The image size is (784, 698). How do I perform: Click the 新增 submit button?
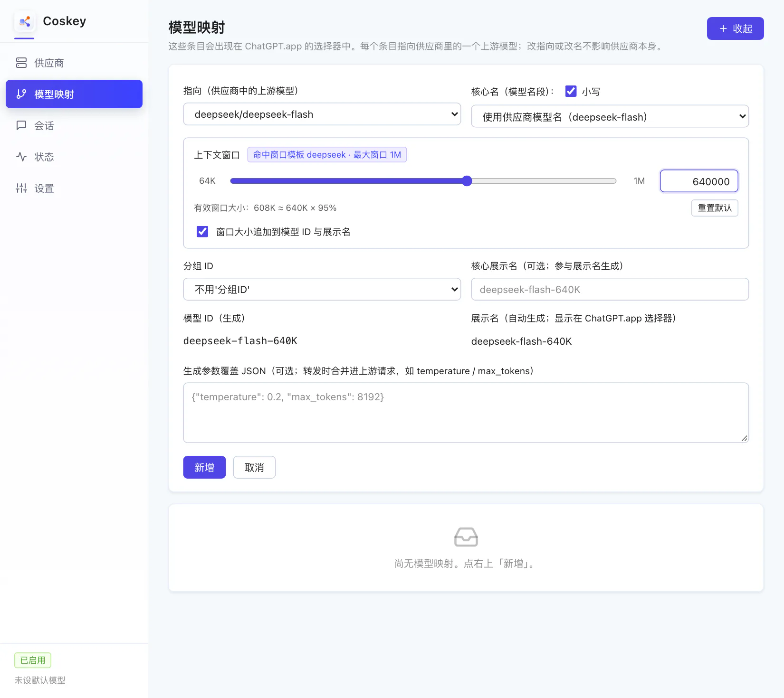[204, 467]
